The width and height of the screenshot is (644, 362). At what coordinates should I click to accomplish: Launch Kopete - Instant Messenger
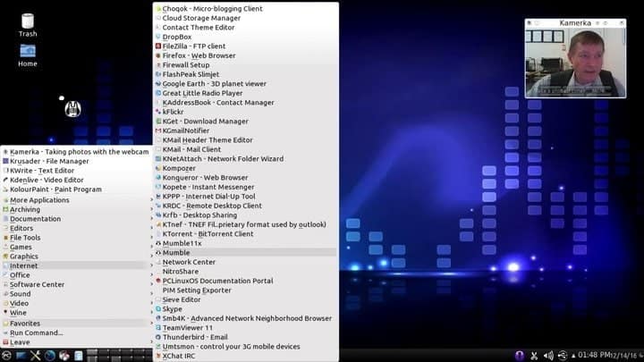pos(246,187)
